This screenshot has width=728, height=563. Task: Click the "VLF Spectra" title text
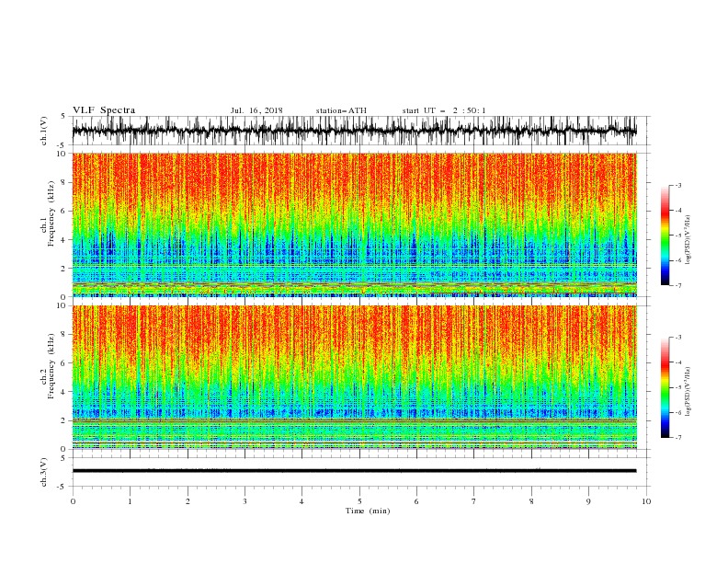[x=104, y=110]
